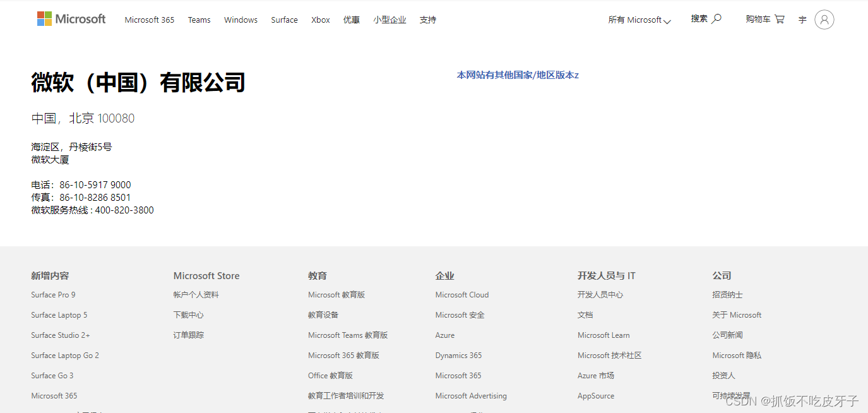
Task: Click the 微软（中国）有限公司 heading
Action: point(138,83)
